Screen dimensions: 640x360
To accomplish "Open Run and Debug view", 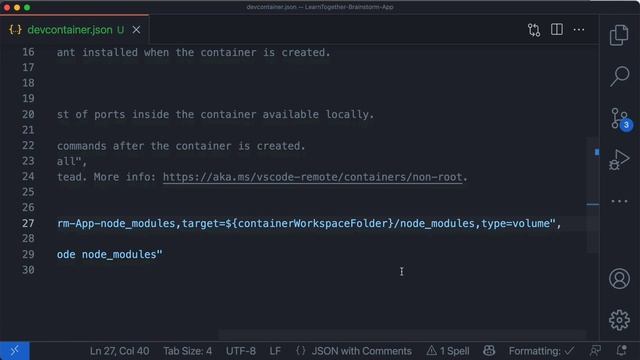I will coord(619,160).
